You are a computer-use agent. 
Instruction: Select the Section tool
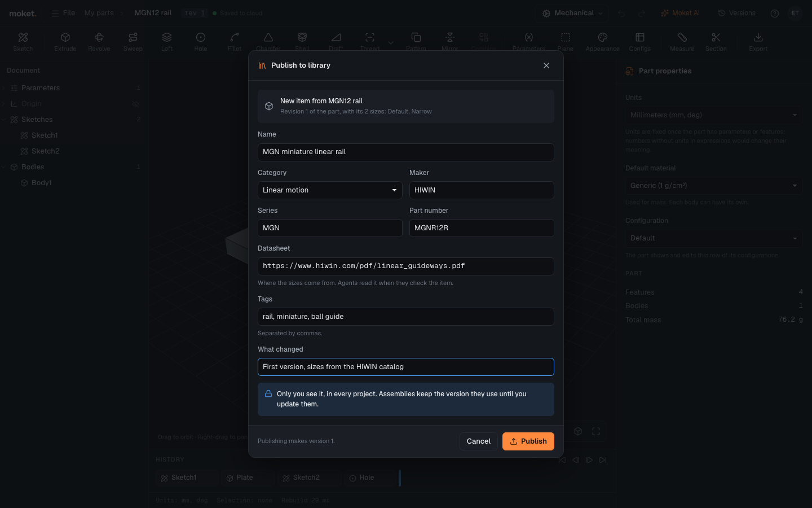pos(716,42)
